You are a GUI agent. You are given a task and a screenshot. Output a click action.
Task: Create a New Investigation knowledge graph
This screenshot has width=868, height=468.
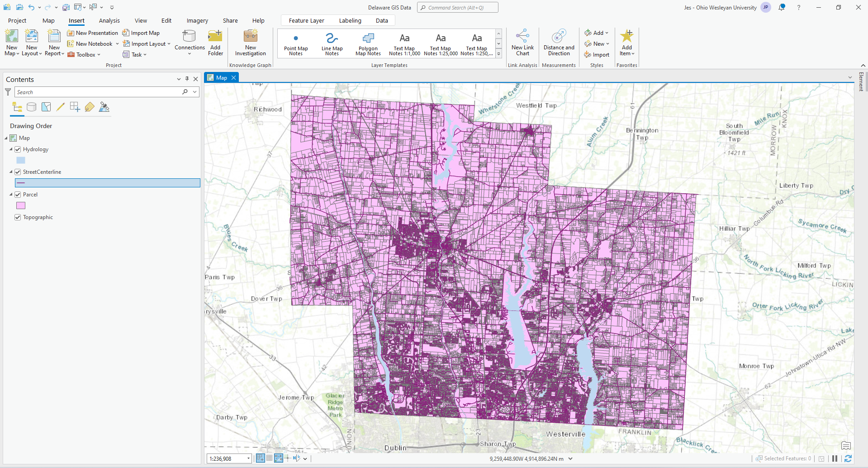tap(250, 43)
